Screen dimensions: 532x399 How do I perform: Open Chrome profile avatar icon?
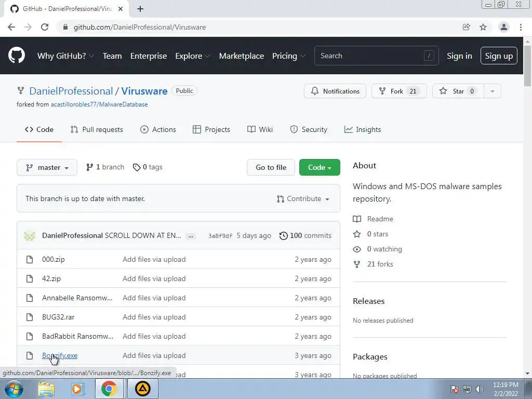pos(504,27)
